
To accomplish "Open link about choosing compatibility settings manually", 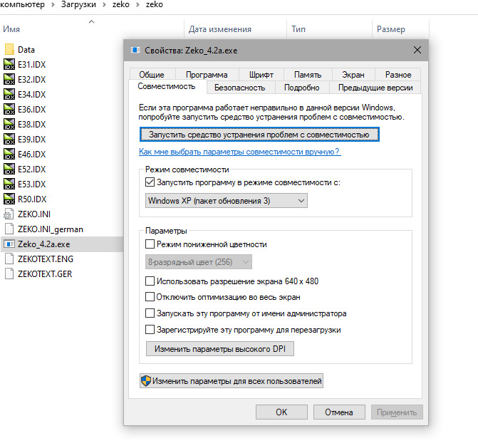I will 240,152.
